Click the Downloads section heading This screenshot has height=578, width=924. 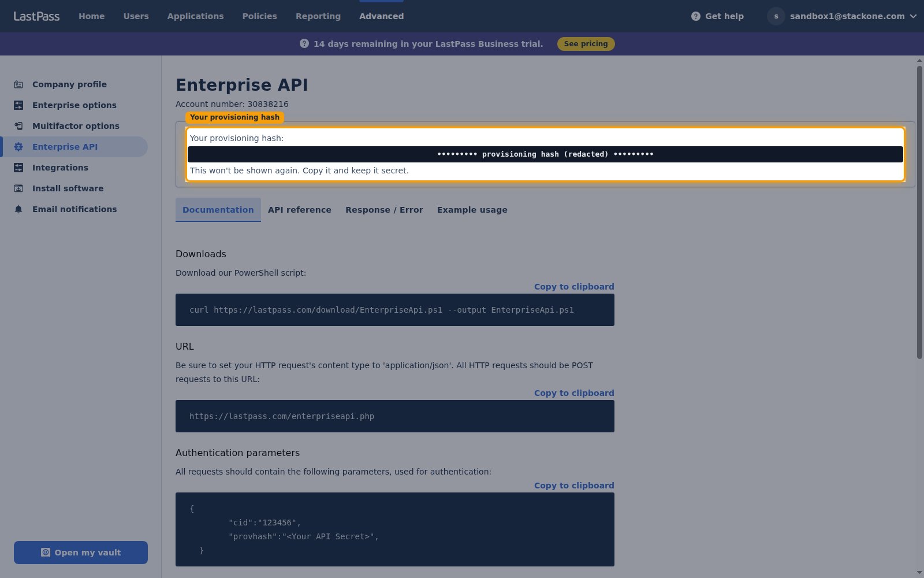click(x=201, y=254)
